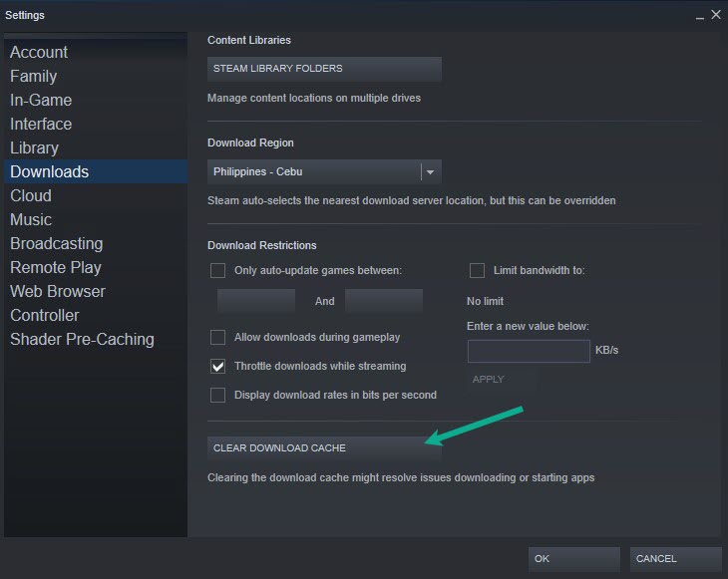Click the Download Region dropdown arrow
Image resolution: width=728 pixels, height=579 pixels.
pyautogui.click(x=431, y=172)
